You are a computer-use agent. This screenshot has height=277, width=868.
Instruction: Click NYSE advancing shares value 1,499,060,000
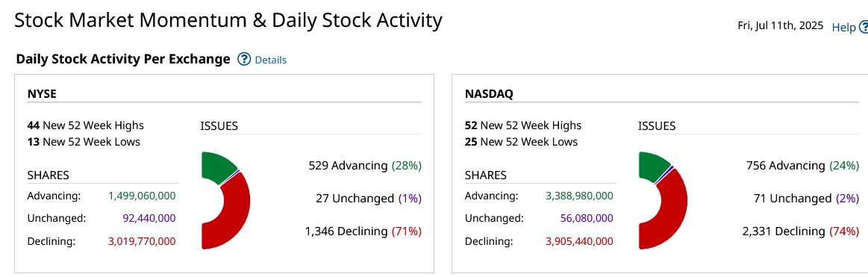coord(143,196)
